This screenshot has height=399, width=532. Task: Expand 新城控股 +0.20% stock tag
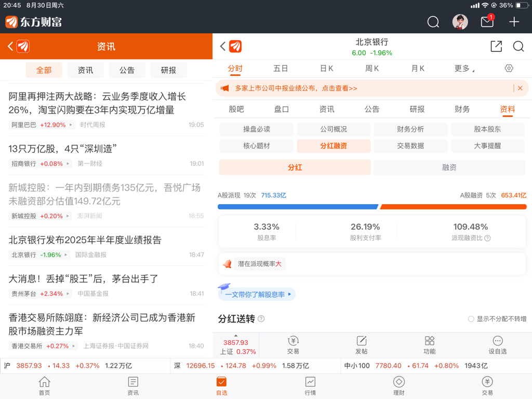coord(40,216)
